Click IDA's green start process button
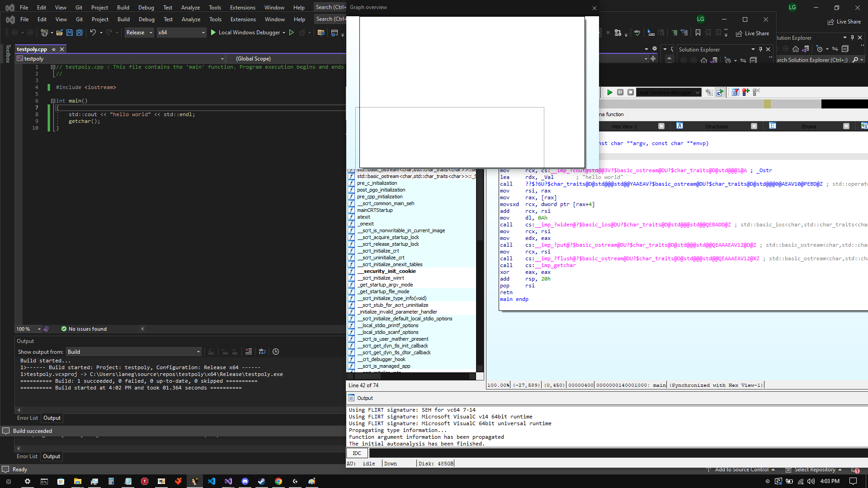This screenshot has width=868, height=488. [609, 92]
